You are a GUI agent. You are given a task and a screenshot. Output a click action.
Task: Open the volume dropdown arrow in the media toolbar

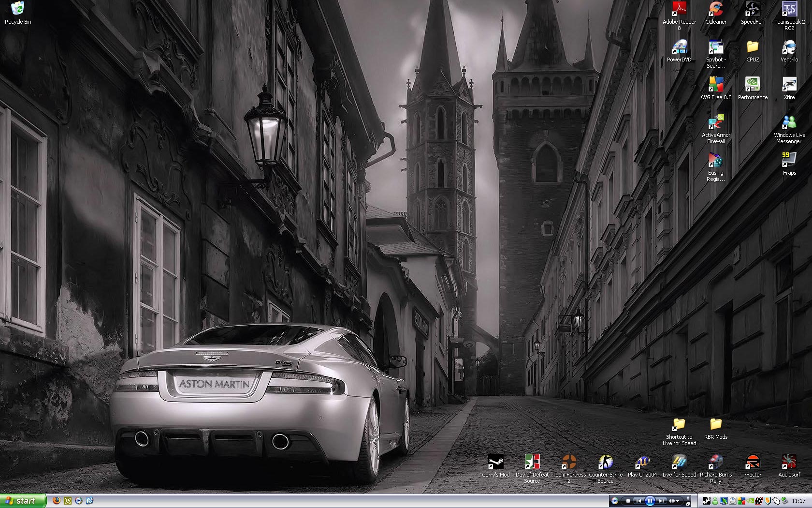pos(678,501)
